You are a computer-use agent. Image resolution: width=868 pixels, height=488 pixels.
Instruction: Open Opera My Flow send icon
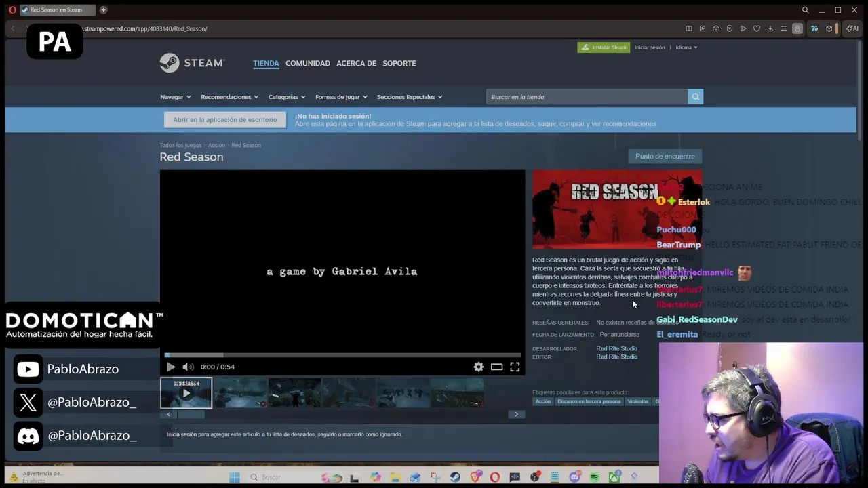[743, 28]
